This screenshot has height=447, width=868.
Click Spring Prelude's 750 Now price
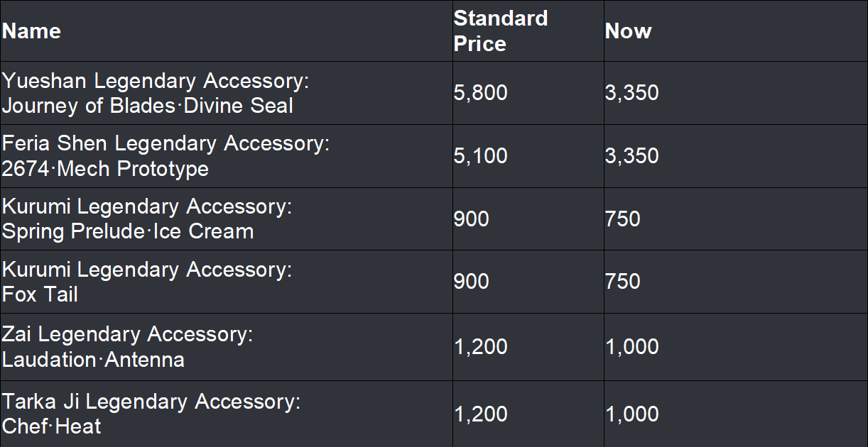pos(623,219)
